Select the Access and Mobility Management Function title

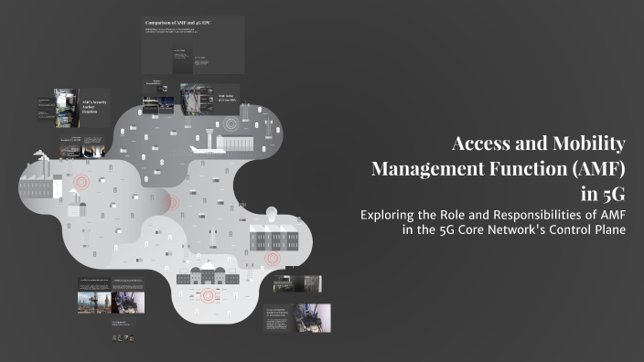point(498,169)
